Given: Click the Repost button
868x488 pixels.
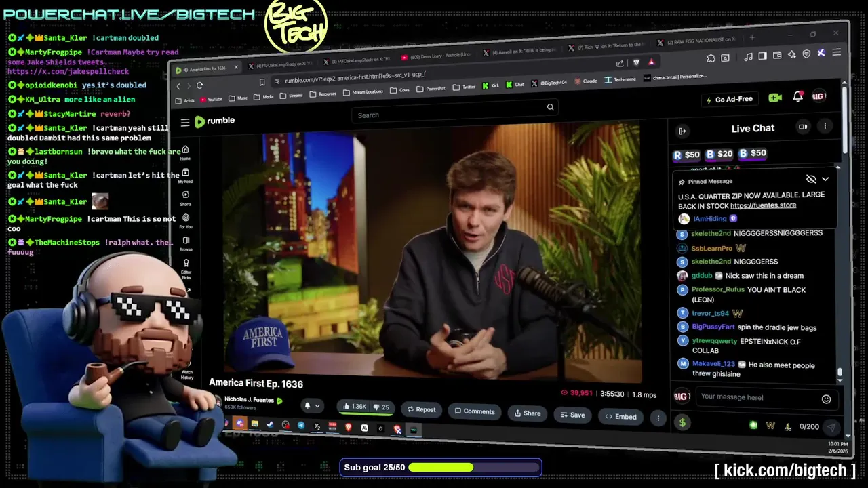Looking at the screenshot, I should (x=421, y=409).
